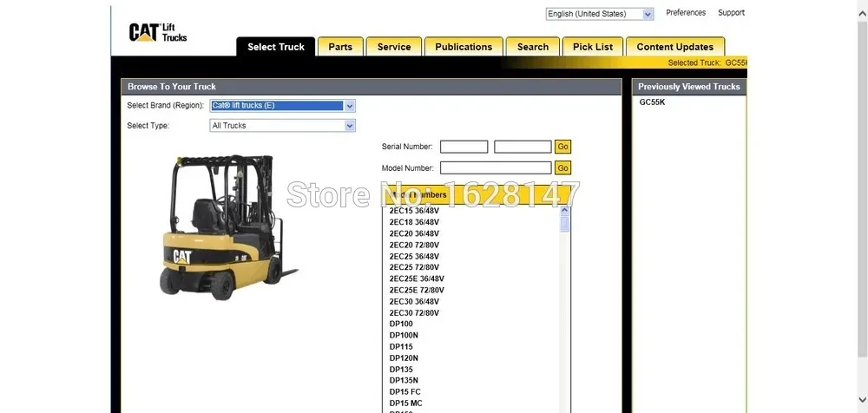Viewport: 868px width, 413px height.
Task: Focus the Model Number input field
Action: tap(496, 167)
